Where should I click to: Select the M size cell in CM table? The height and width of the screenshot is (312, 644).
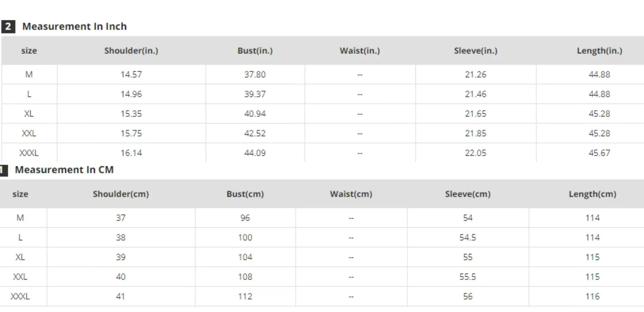pyautogui.click(x=20, y=218)
